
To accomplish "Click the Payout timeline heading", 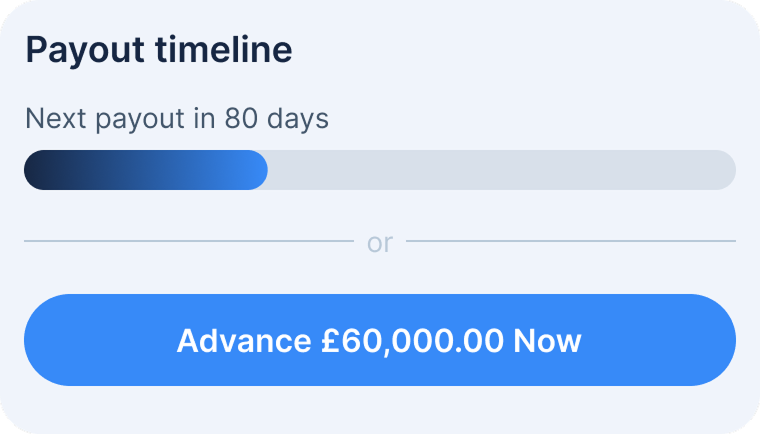I will (x=158, y=49).
